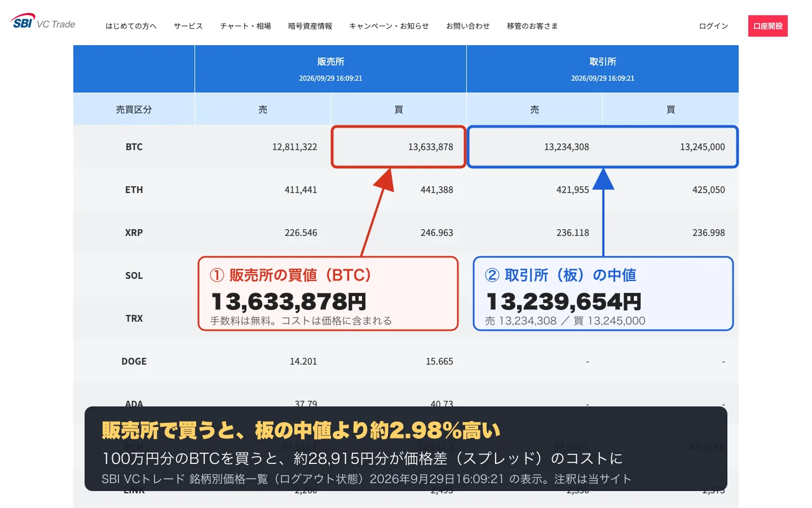Image resolution: width=812 pixels, height=508 pixels.
Task: Go to チャート・相場 in the navigation
Action: click(x=245, y=26)
